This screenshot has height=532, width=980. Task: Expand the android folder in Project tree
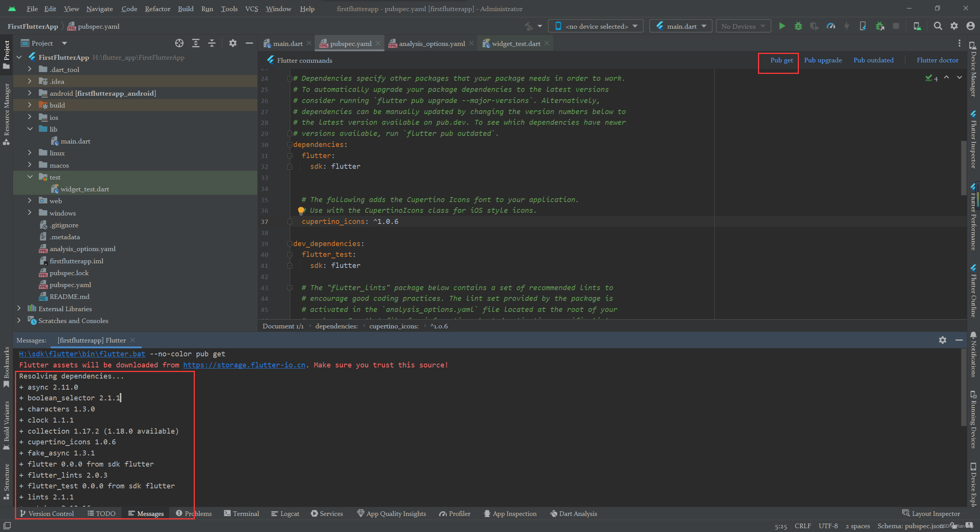pos(30,93)
